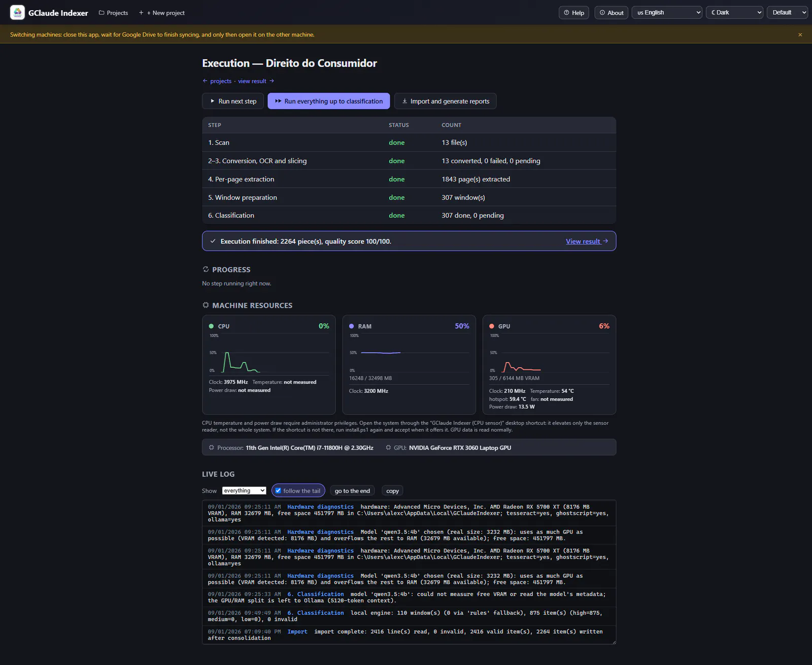Viewport: 812px width, 665px height.
Task: Click the 1843 page(s) extracted count
Action: coord(476,179)
